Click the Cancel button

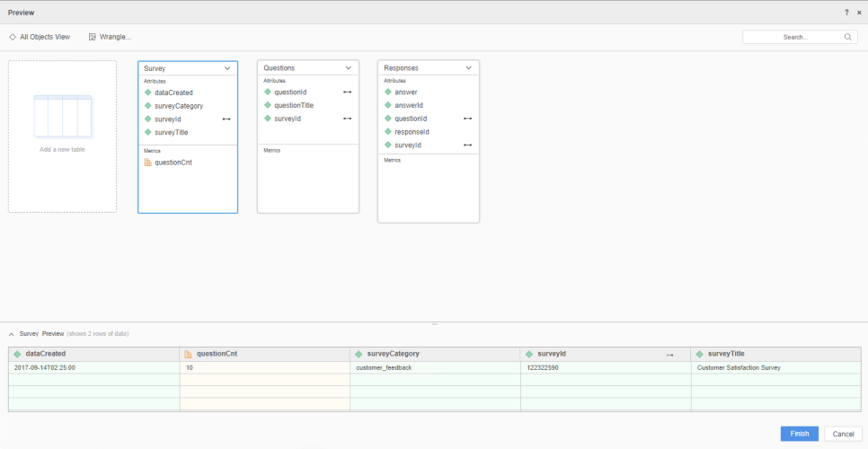coord(843,434)
